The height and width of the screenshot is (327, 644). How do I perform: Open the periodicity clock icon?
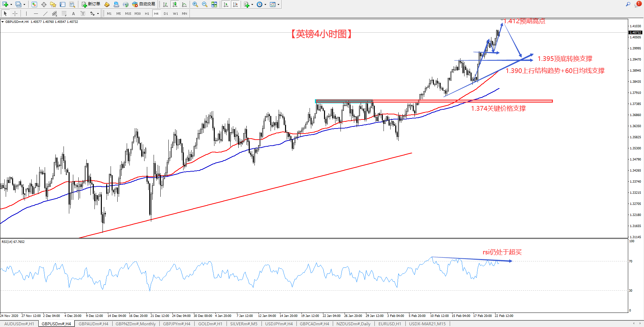pos(259,4)
